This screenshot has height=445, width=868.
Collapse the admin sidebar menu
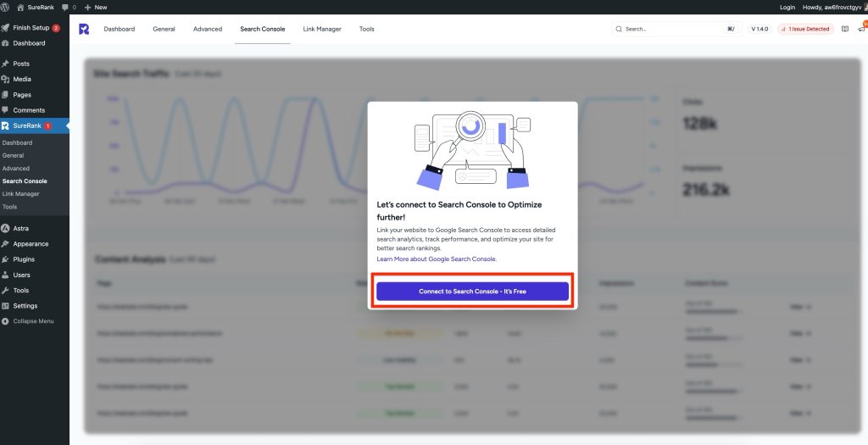pos(28,321)
